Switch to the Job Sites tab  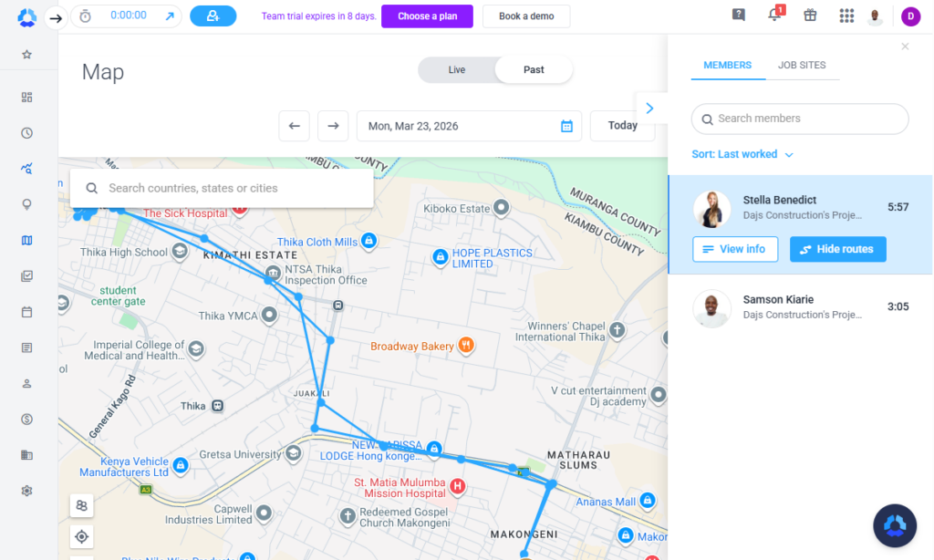coord(802,65)
